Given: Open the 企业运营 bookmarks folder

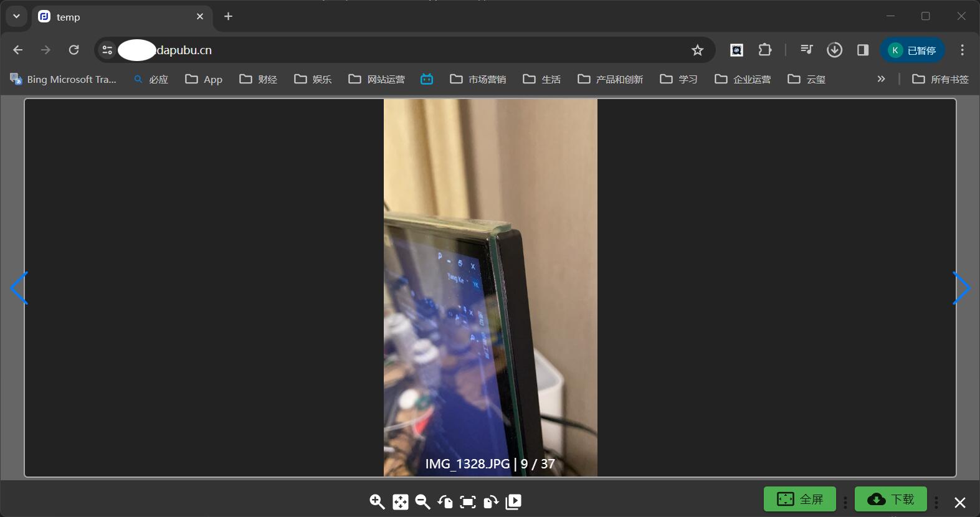Looking at the screenshot, I should tap(743, 79).
